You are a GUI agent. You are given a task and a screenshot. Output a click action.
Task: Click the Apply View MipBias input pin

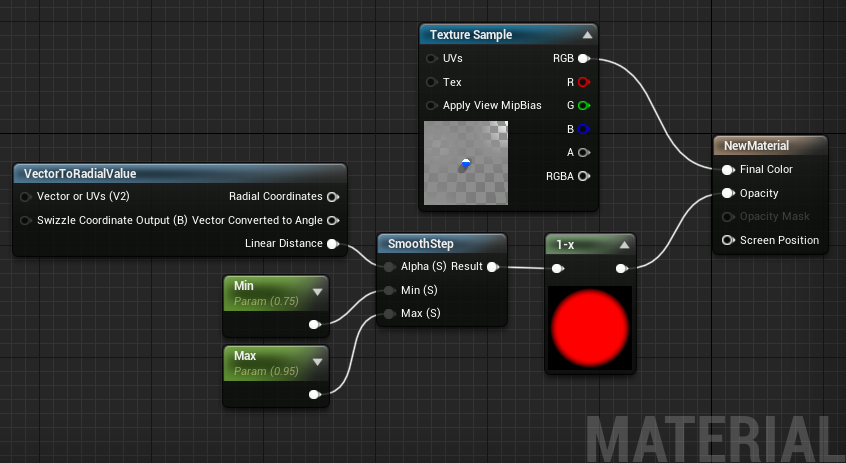click(x=432, y=105)
